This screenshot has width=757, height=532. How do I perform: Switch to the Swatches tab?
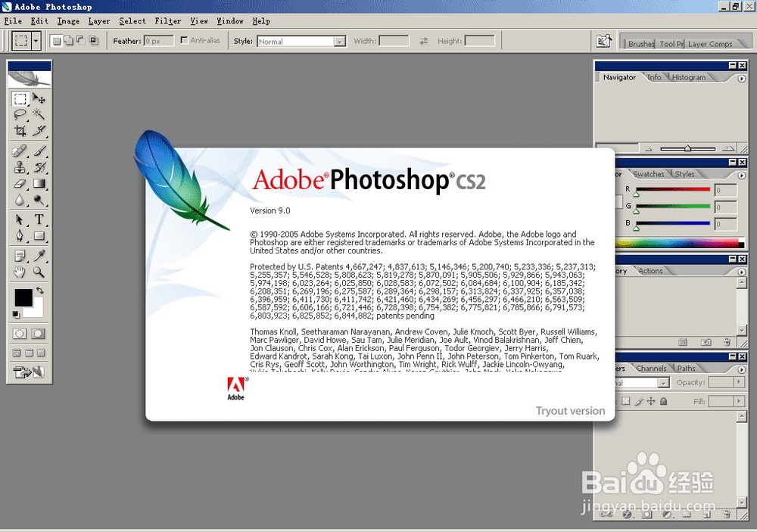tap(649, 174)
